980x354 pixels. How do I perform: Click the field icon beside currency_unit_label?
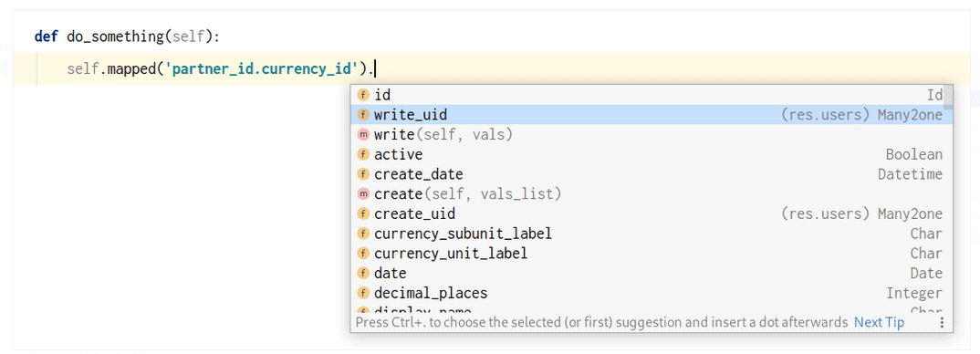(x=362, y=254)
